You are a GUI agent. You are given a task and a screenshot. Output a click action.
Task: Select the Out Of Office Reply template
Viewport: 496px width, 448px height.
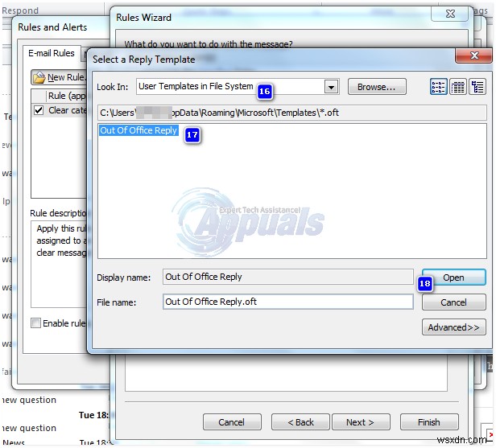coord(138,130)
